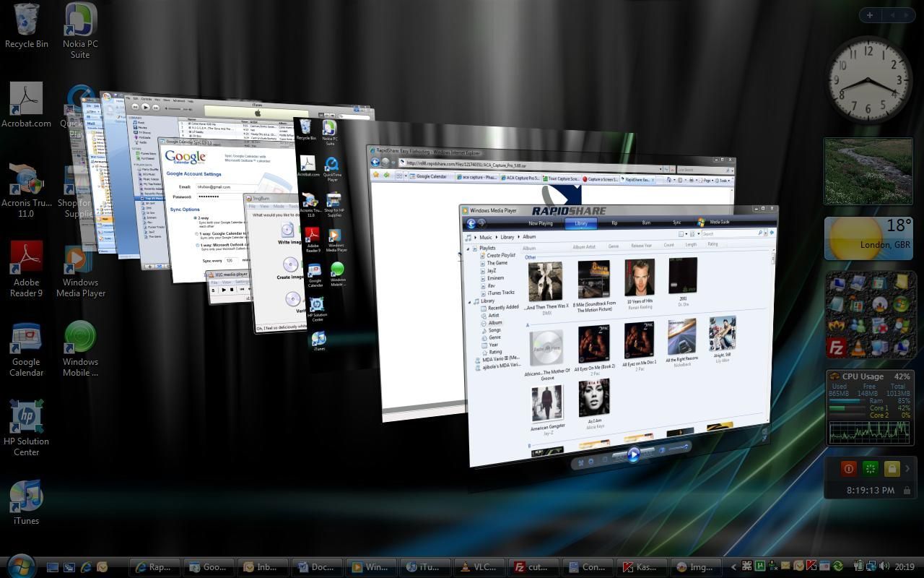Select the 2-way sync option

point(196,217)
